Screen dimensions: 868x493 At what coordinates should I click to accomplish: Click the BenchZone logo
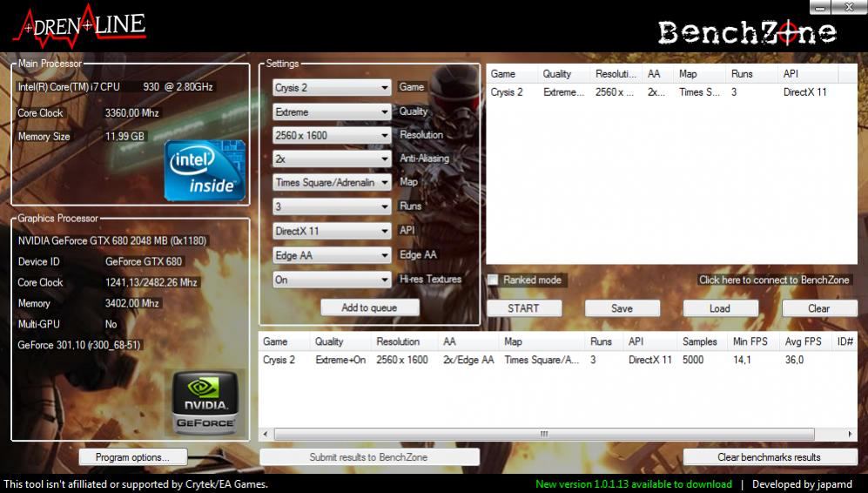point(747,33)
